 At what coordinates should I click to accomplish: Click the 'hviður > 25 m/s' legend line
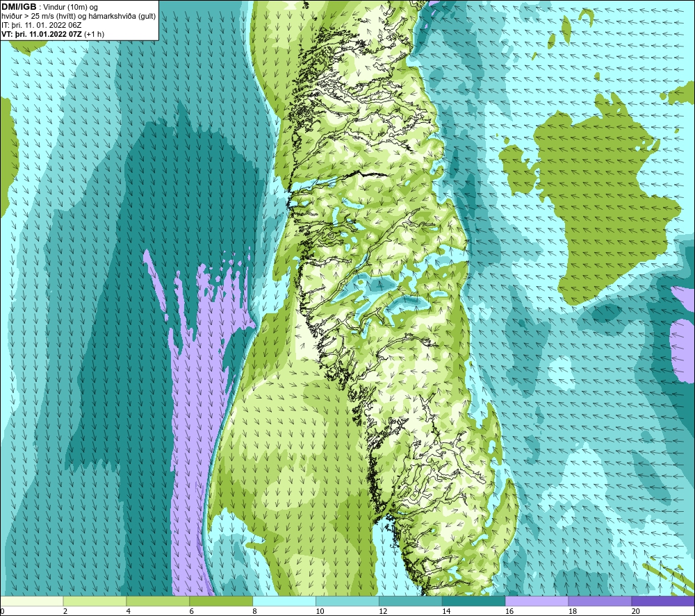tap(79, 16)
